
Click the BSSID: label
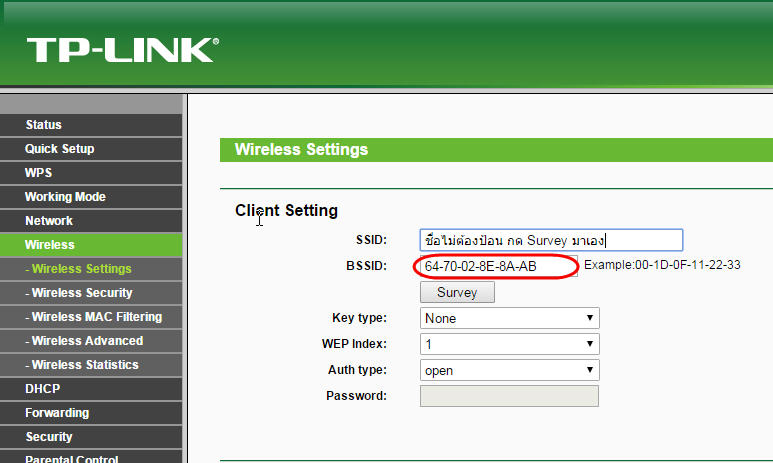367,266
